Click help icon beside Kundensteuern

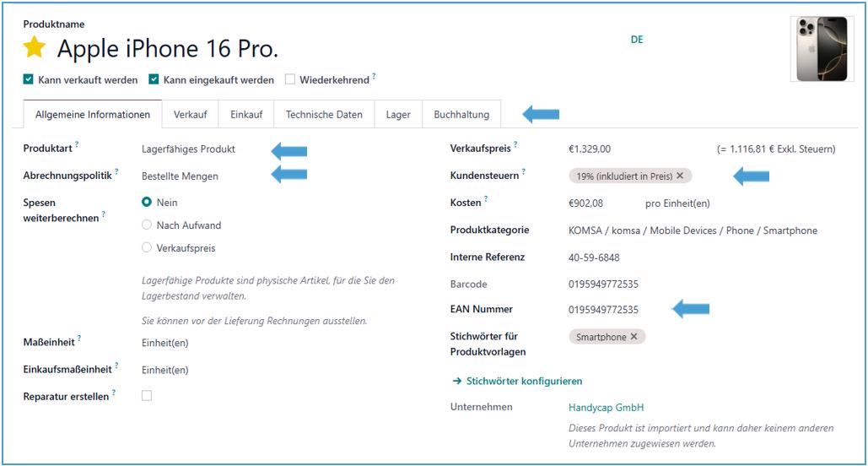point(523,172)
